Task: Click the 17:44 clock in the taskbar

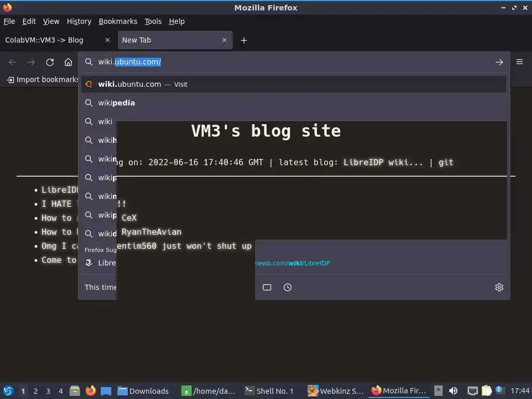Action: 520,391
